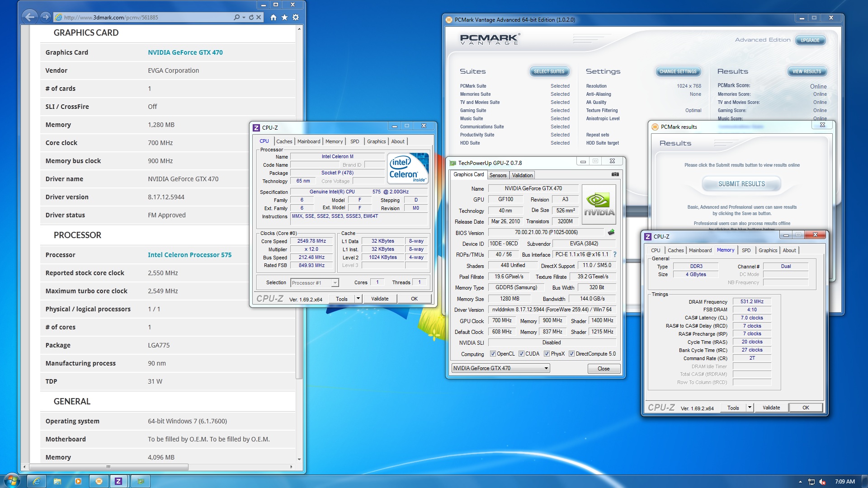This screenshot has height=488, width=868.
Task: Click CHANGE SETTINGS button
Action: coord(678,71)
